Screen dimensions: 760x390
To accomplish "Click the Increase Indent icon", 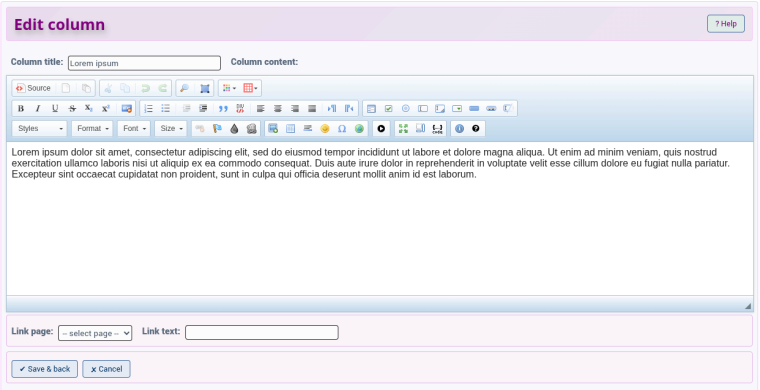I will [x=204, y=109].
